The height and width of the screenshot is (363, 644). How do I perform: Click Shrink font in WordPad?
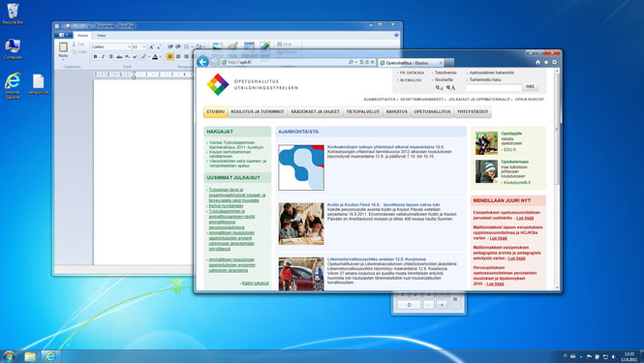pos(159,46)
